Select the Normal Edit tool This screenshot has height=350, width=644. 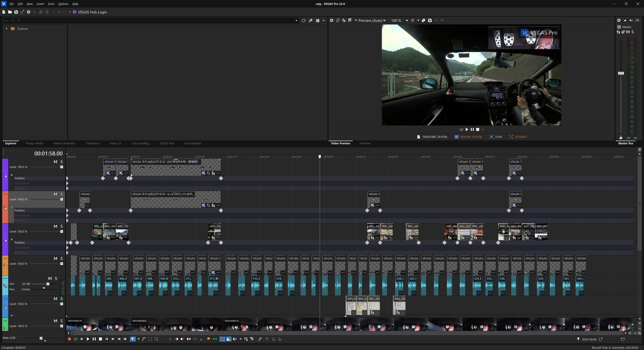click(x=133, y=339)
